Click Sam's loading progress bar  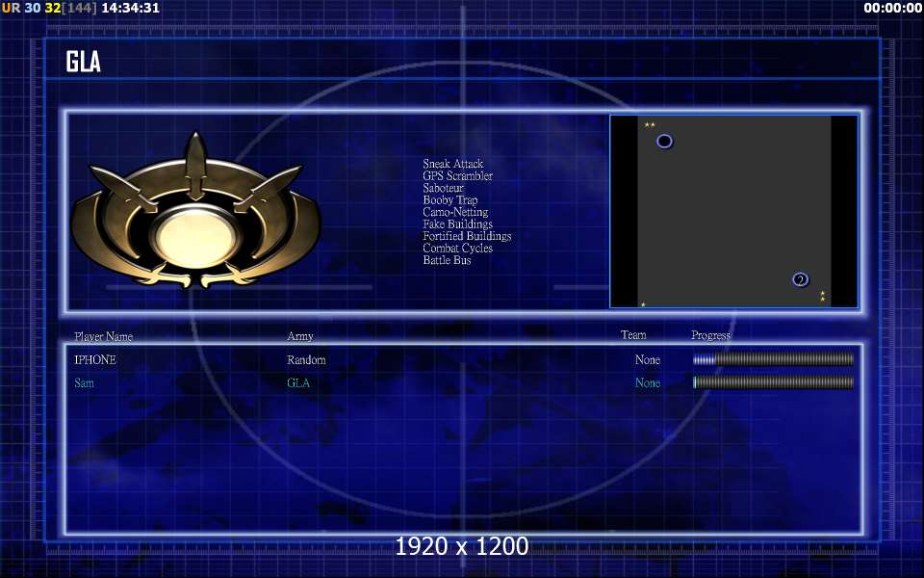(x=773, y=382)
